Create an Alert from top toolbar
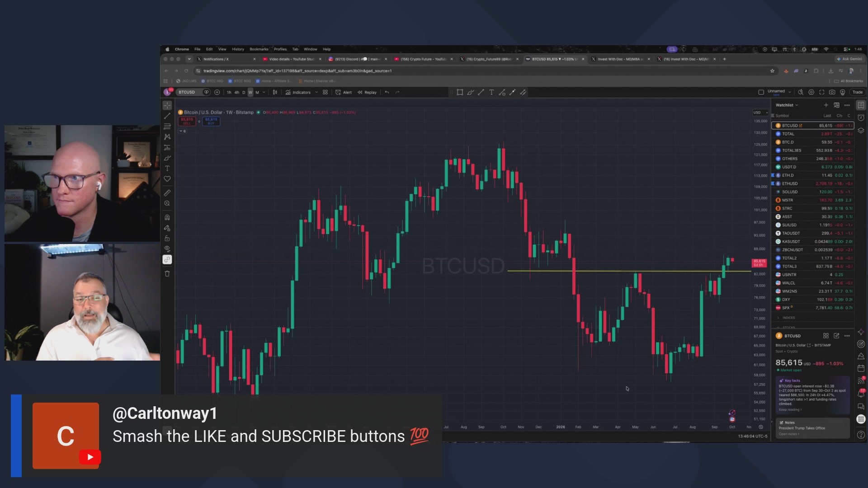Viewport: 868px width, 488px height. (344, 92)
